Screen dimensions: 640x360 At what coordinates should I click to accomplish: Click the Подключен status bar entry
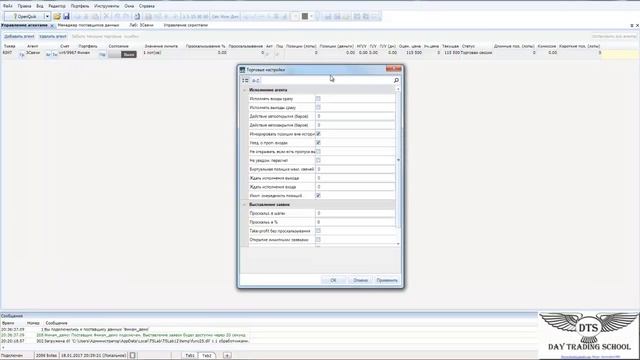11,356
